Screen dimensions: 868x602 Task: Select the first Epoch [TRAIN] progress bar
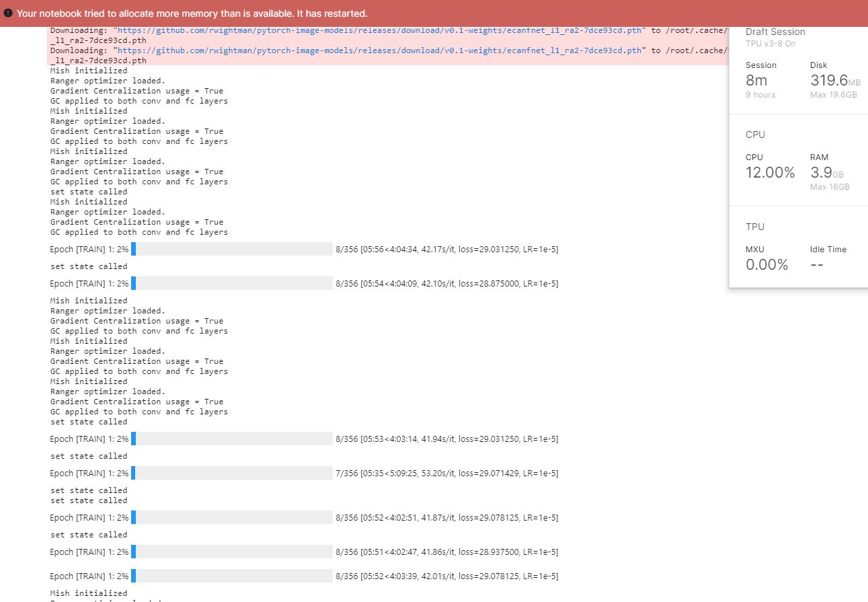tap(232, 249)
